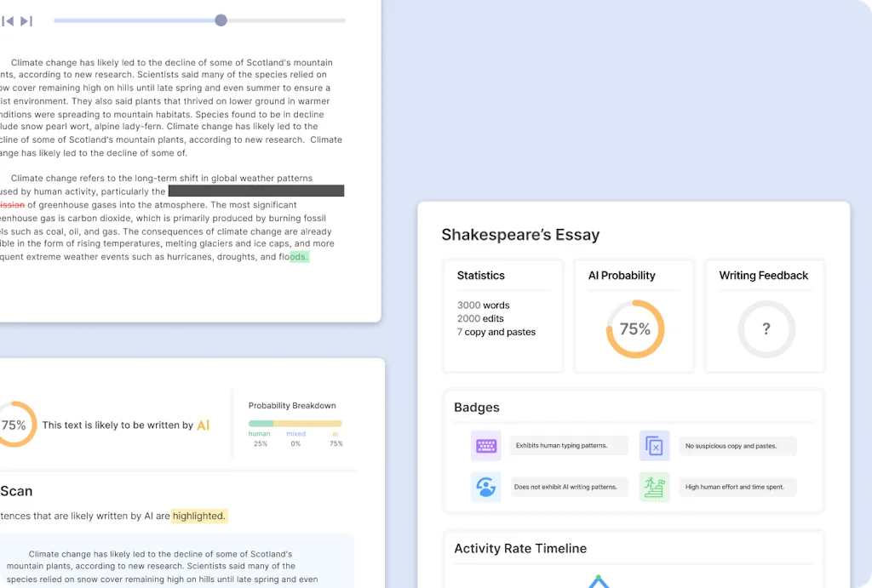
Task: Click the human effort badge icon
Action: pyautogui.click(x=654, y=487)
